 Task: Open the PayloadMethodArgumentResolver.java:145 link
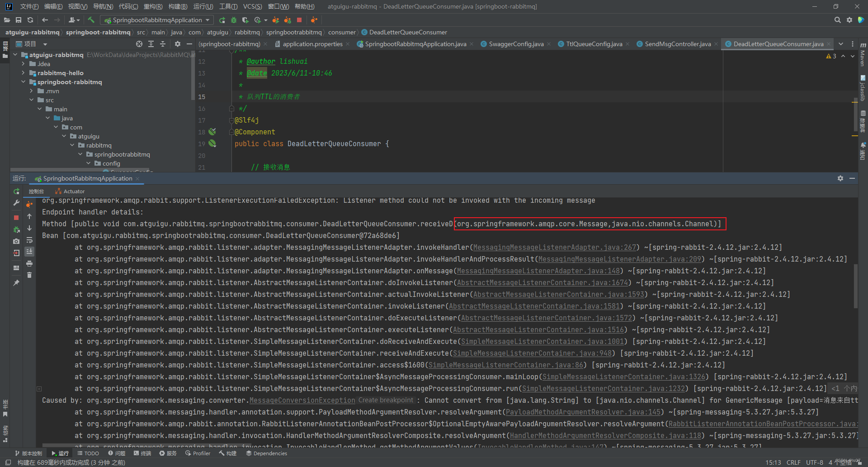[x=583, y=412]
